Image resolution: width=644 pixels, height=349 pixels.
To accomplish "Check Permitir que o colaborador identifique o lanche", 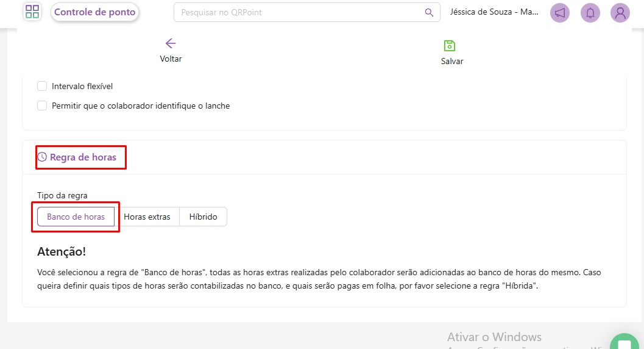I will point(42,106).
